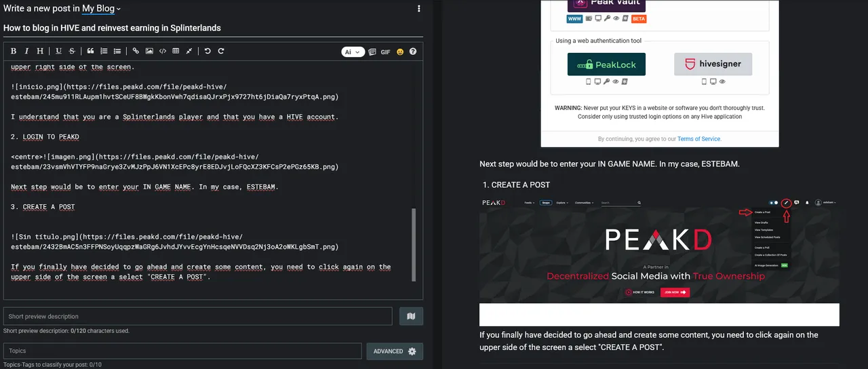Click '<centre>![imagen.png]' line in editor
This screenshot has height=369, width=868.
pyautogui.click(x=174, y=162)
